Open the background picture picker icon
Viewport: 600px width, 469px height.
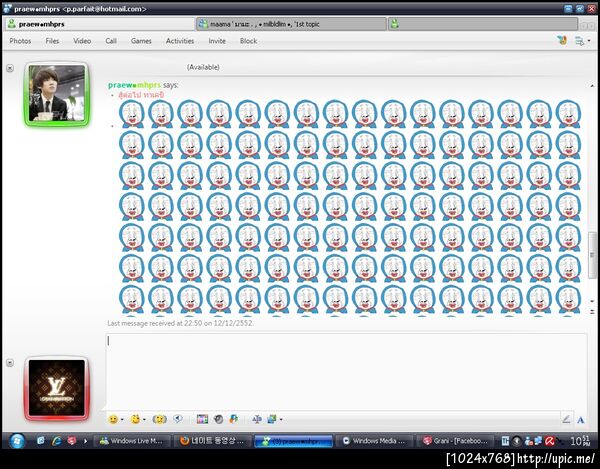(202, 419)
